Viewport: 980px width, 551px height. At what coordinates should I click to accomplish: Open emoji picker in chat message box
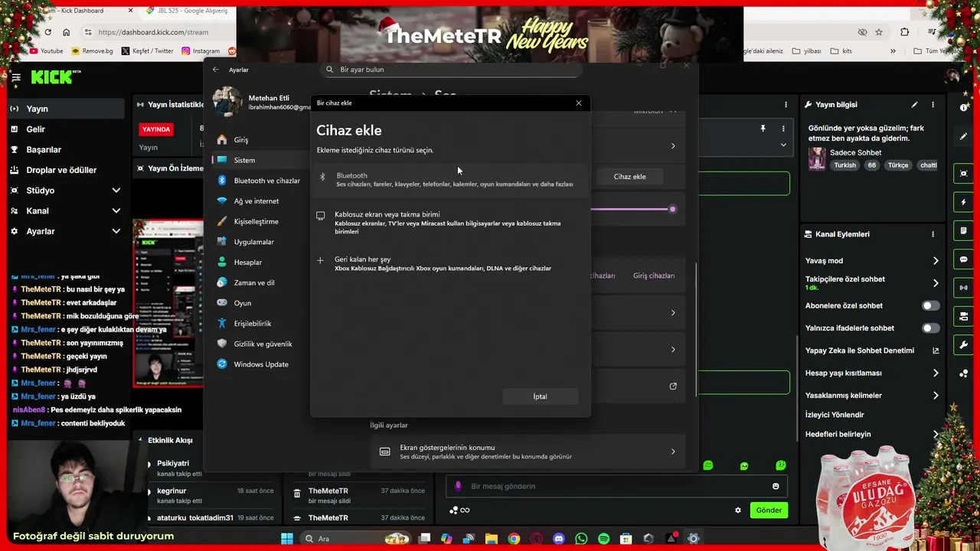[x=776, y=486]
